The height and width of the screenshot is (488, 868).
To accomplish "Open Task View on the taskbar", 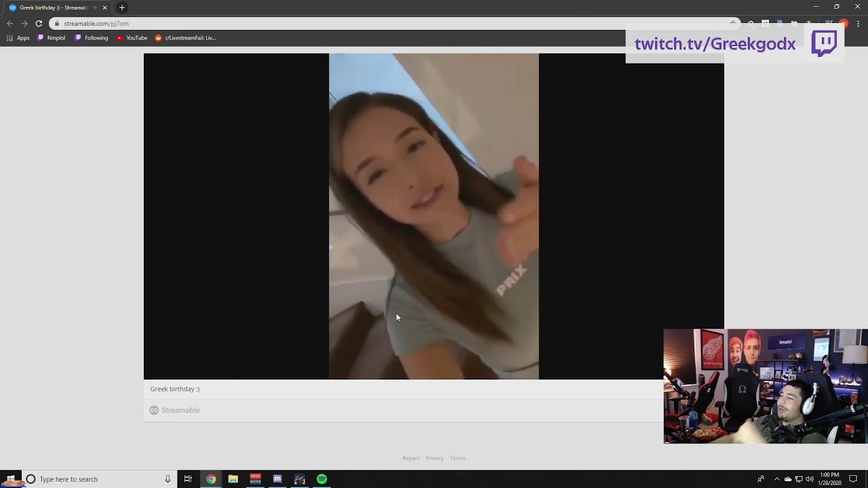I will coord(188,479).
